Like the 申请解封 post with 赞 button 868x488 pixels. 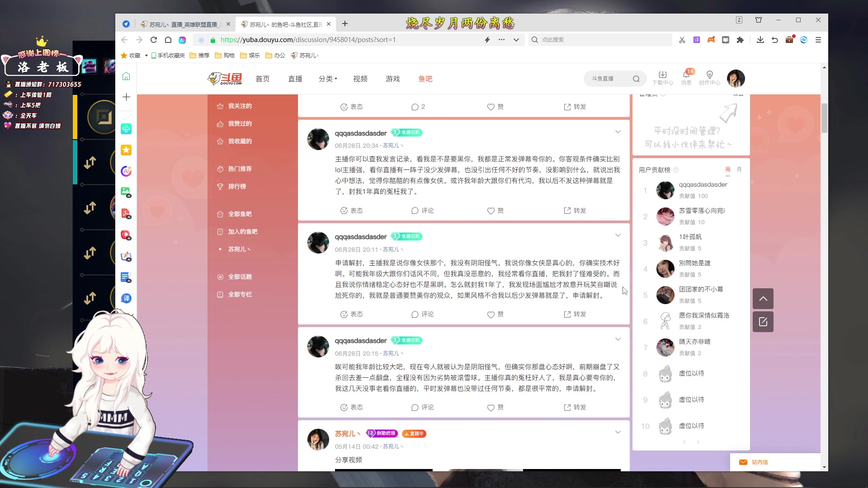(x=495, y=314)
